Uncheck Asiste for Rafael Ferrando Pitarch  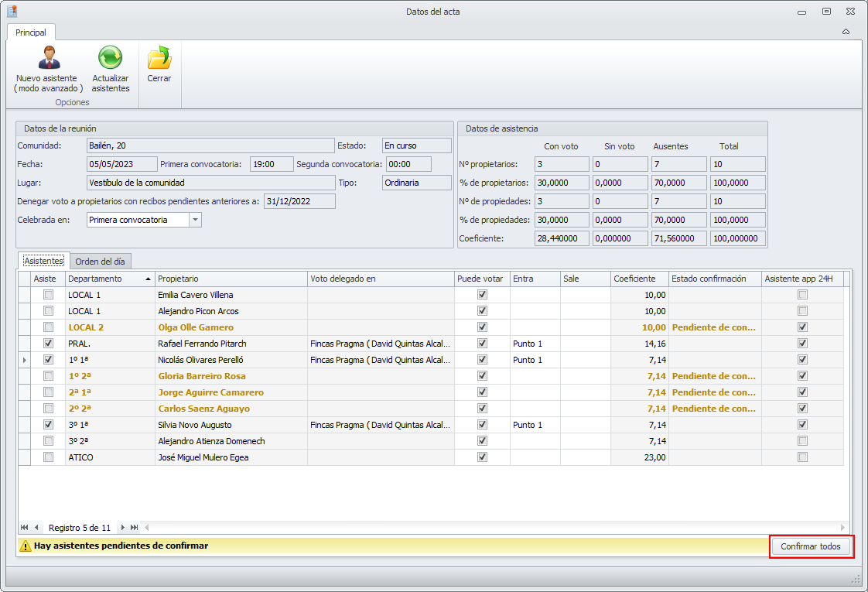click(x=49, y=344)
